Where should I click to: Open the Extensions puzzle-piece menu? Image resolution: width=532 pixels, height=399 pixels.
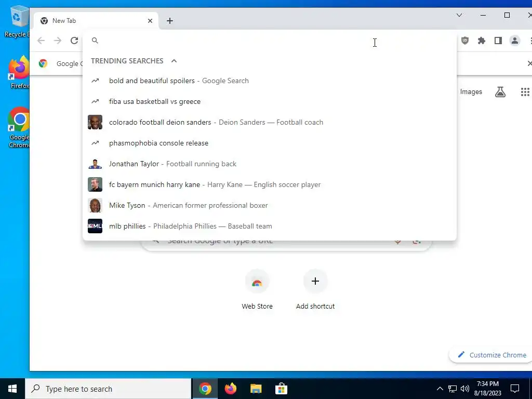pyautogui.click(x=482, y=41)
